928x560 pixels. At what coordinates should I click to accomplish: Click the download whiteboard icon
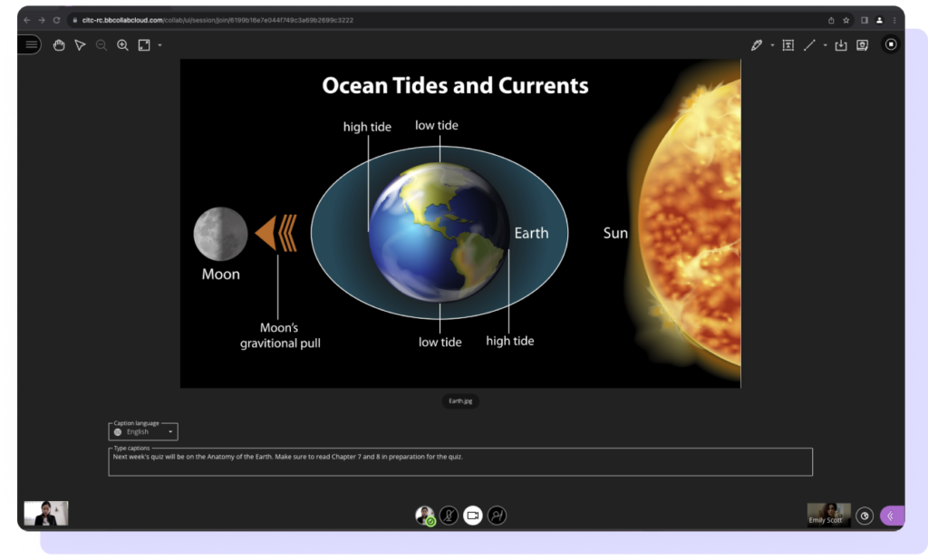[841, 45]
